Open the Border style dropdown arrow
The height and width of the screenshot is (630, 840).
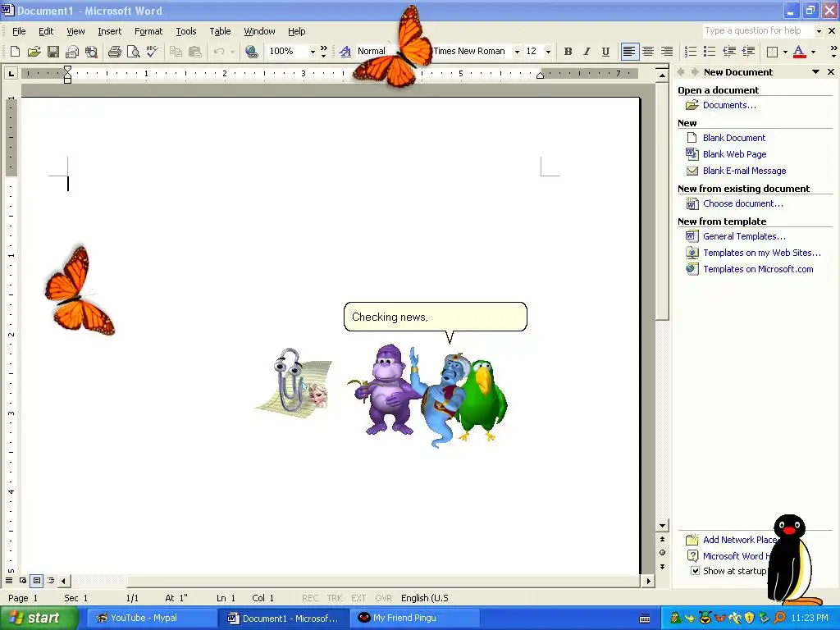(x=785, y=52)
